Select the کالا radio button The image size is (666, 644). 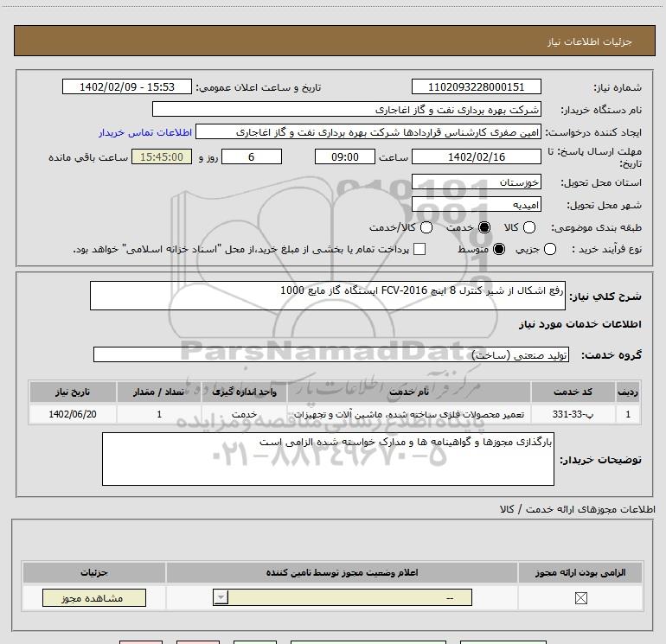(528, 227)
